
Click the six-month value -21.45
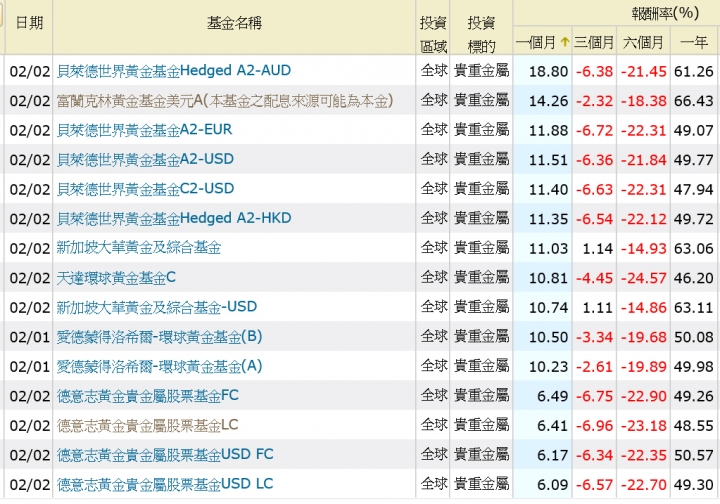pyautogui.click(x=643, y=72)
